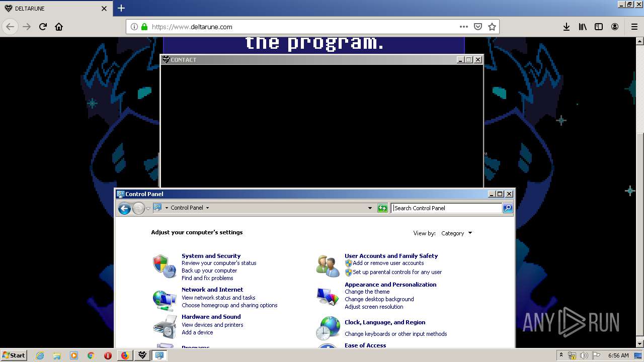Open Clock, Language, and Region link
The width and height of the screenshot is (644, 362).
pos(385,322)
